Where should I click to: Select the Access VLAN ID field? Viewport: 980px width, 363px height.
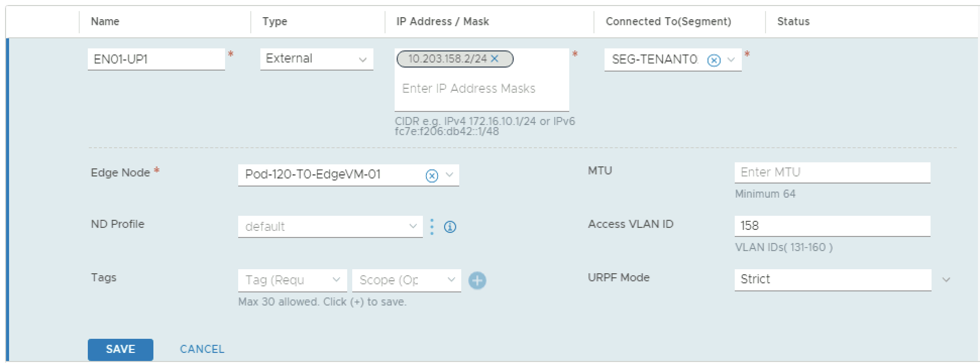(x=832, y=226)
